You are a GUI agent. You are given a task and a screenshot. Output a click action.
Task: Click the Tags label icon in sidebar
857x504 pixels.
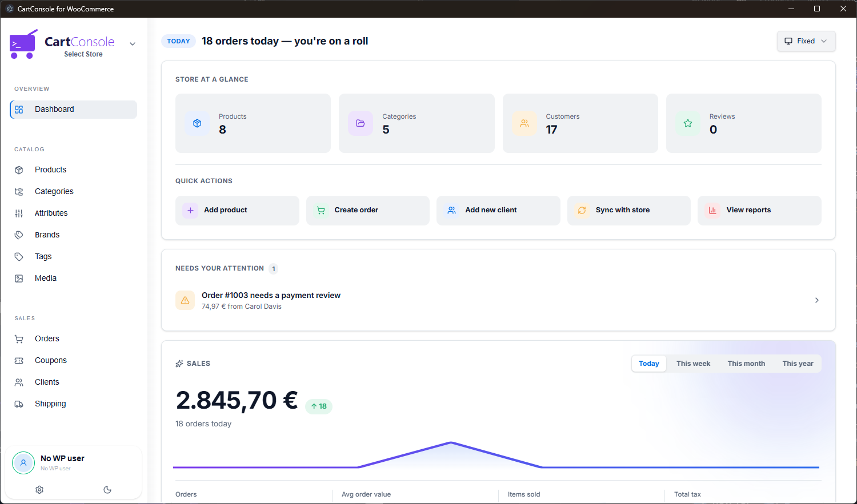pyautogui.click(x=19, y=257)
